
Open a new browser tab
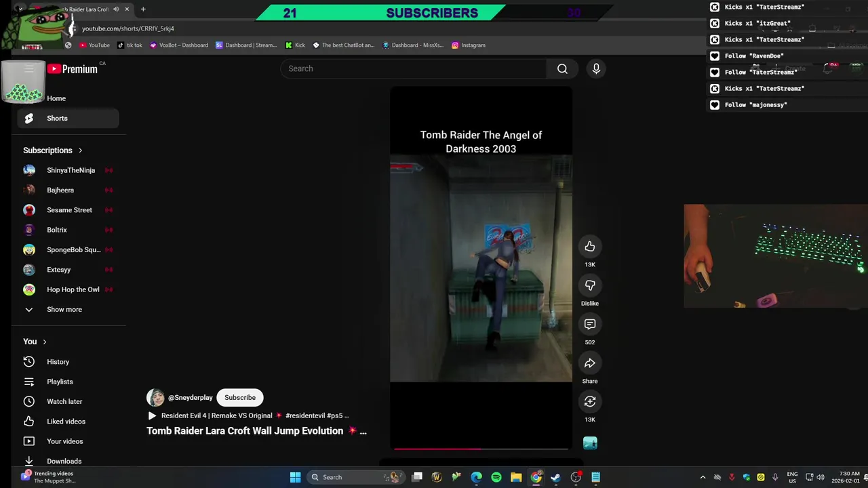[143, 9]
